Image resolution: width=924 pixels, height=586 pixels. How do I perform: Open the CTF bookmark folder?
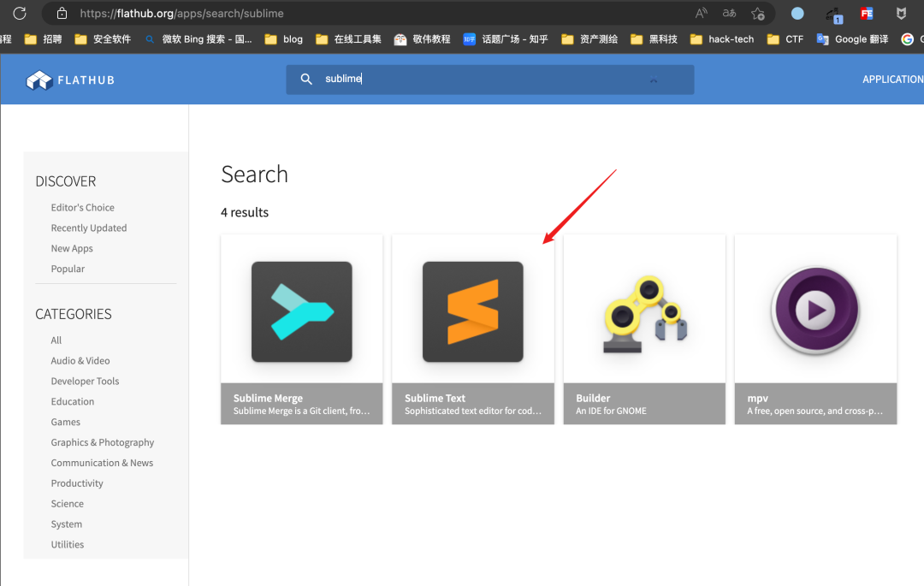coord(785,38)
